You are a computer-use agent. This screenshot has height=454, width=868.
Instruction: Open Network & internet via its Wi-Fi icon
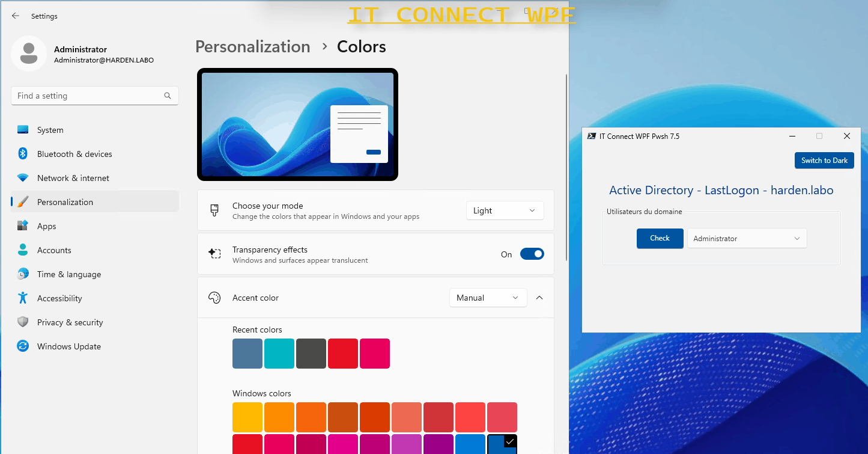pyautogui.click(x=23, y=178)
